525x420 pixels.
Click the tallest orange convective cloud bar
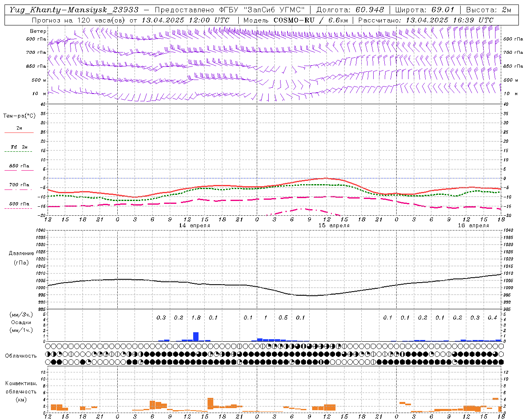pos(210,404)
